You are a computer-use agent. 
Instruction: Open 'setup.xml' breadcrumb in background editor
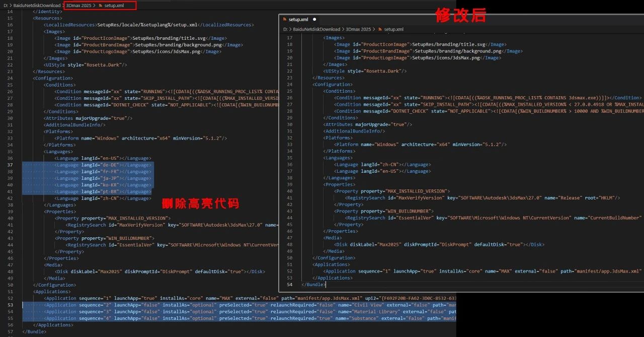[114, 5]
